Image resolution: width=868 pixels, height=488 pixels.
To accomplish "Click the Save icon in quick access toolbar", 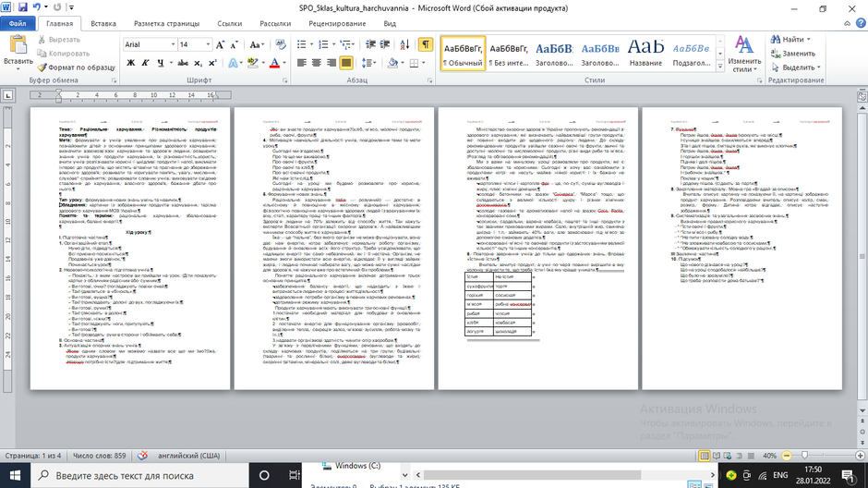I will [23, 7].
